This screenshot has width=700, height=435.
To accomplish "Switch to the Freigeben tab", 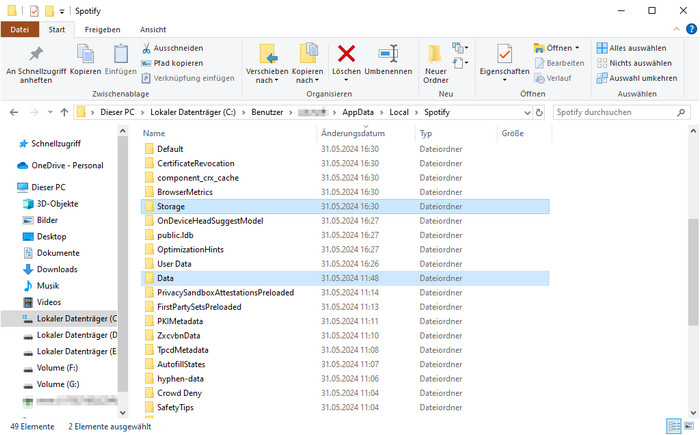I will pos(102,29).
